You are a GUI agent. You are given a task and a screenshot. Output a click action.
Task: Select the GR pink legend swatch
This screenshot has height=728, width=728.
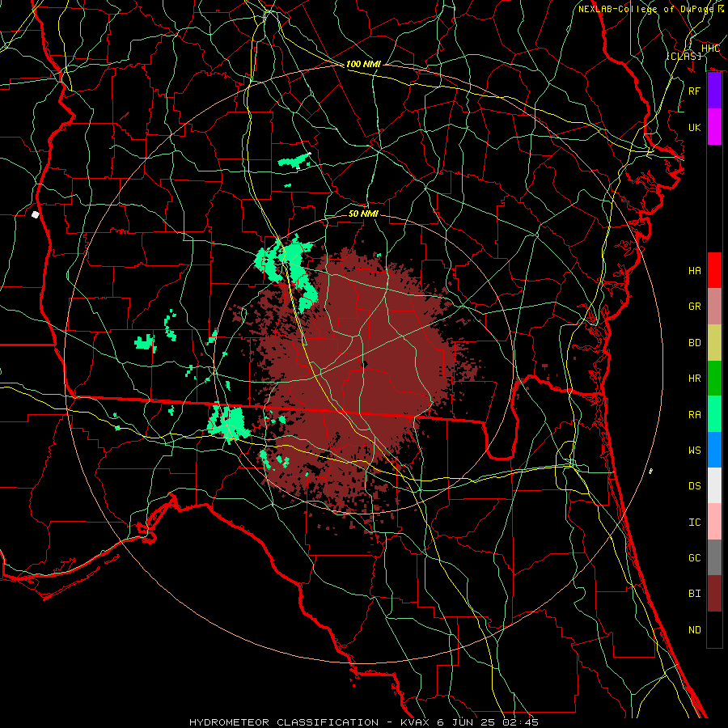tap(714, 307)
